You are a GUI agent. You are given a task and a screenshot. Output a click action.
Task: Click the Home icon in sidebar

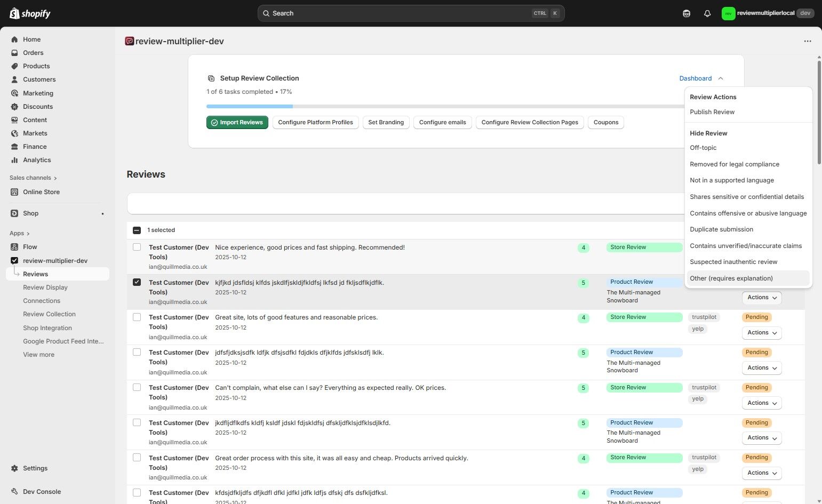(14, 39)
